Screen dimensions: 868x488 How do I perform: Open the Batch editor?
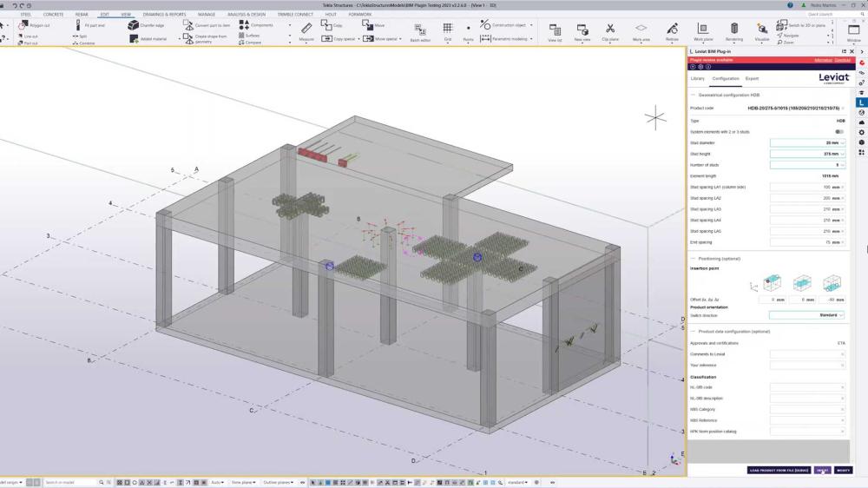420,31
